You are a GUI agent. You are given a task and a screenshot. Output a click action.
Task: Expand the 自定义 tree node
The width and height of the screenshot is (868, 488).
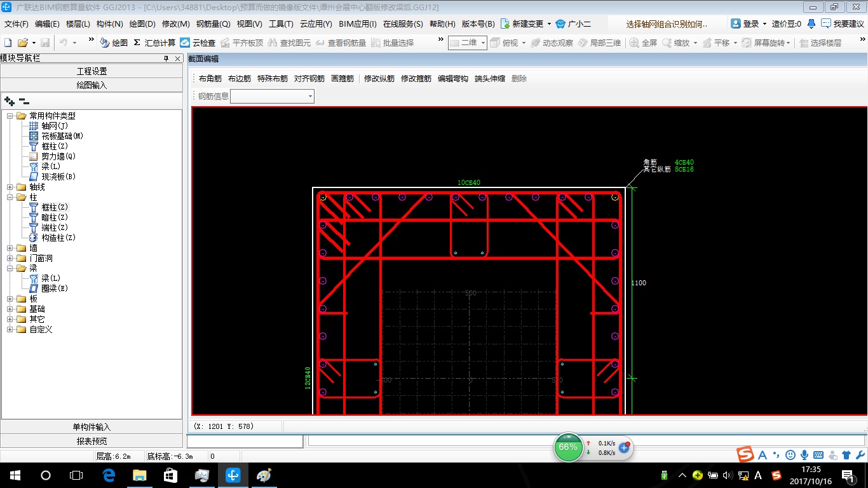pos(10,329)
